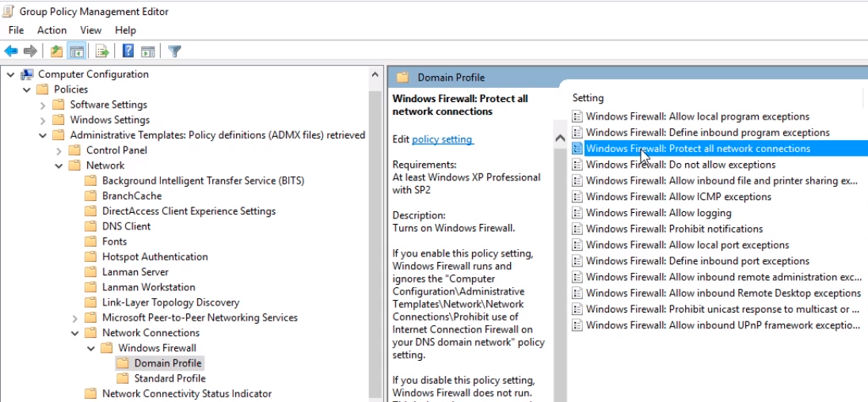Click folder icon next to Standard Profile

(x=123, y=378)
